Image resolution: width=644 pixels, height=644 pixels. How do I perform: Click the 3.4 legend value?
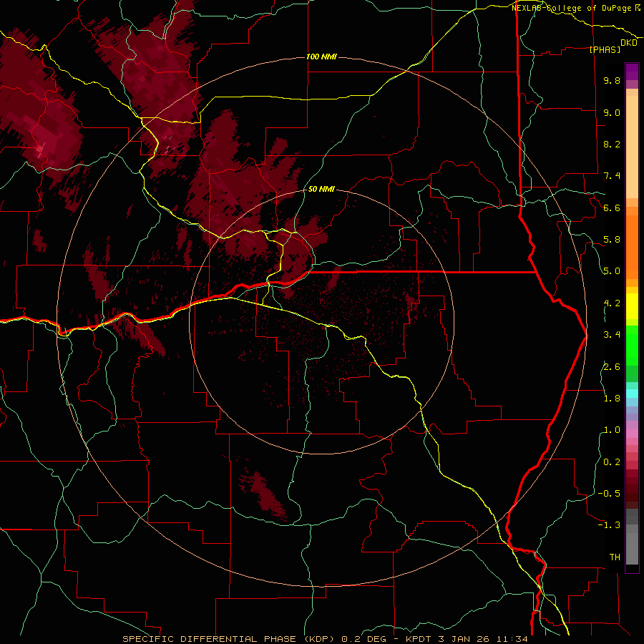[x=612, y=335]
